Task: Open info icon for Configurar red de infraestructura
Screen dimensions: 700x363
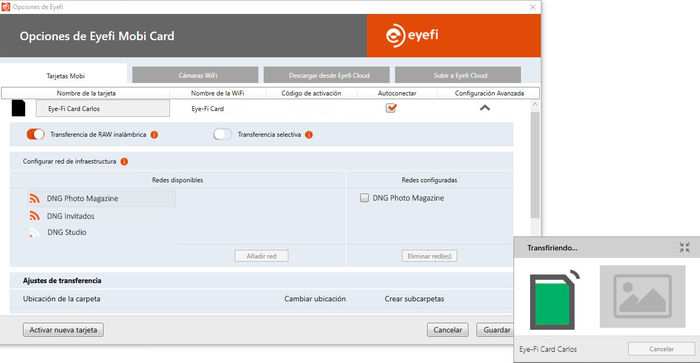Action: [x=125, y=161]
